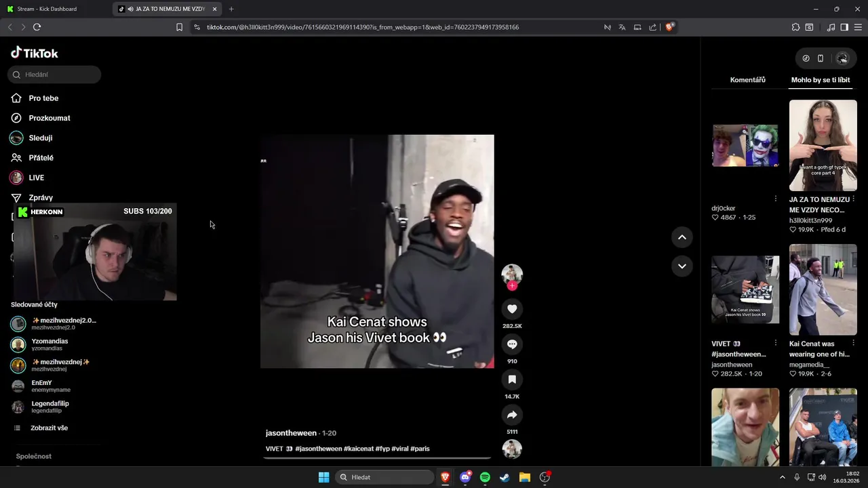Click megamedia__ author name
This screenshot has width=868, height=488.
pos(809,365)
